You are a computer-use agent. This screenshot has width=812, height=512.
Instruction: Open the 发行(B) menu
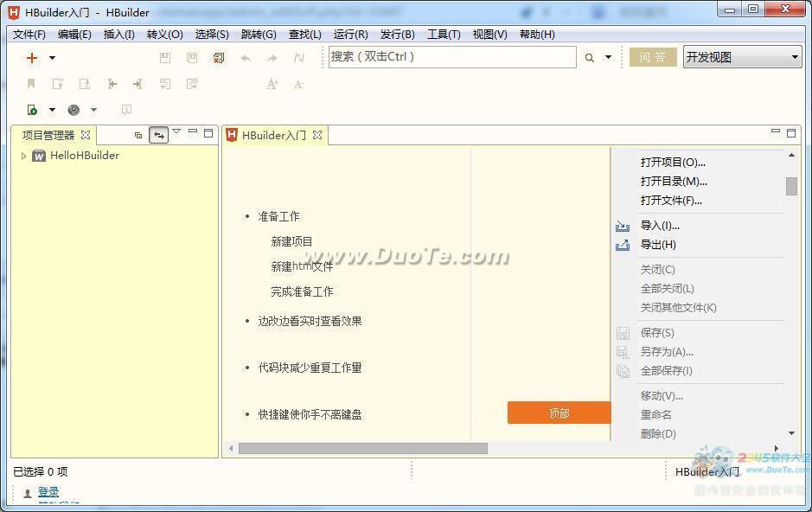[397, 35]
